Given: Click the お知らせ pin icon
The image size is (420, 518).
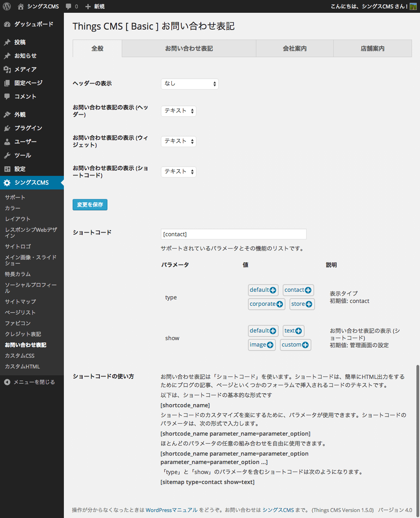Looking at the screenshot, I should pyautogui.click(x=7, y=56).
